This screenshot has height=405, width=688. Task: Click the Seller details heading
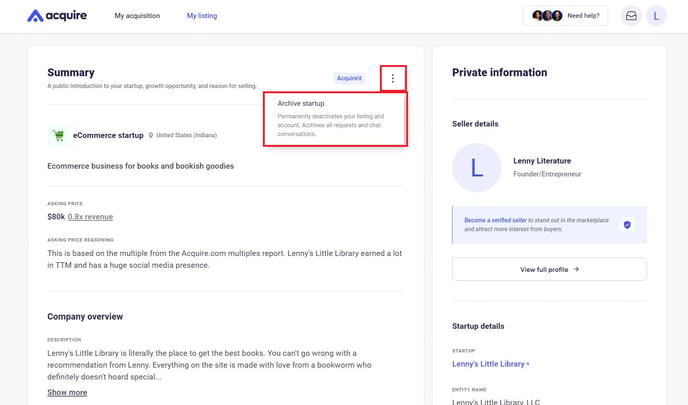click(475, 124)
